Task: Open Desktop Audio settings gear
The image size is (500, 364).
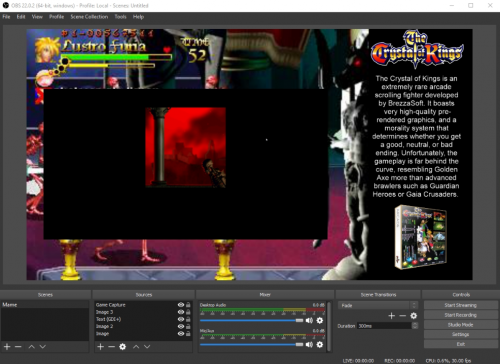Action: click(x=320, y=320)
